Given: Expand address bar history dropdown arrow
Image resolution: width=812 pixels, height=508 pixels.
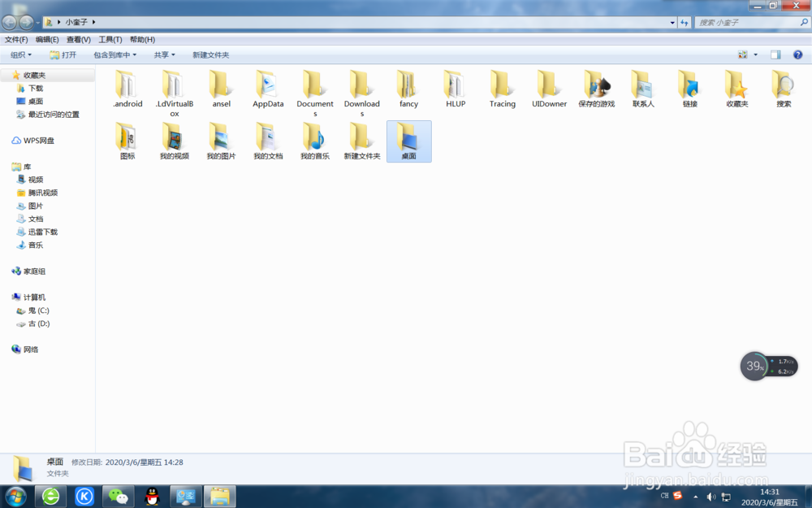Looking at the screenshot, I should point(672,22).
